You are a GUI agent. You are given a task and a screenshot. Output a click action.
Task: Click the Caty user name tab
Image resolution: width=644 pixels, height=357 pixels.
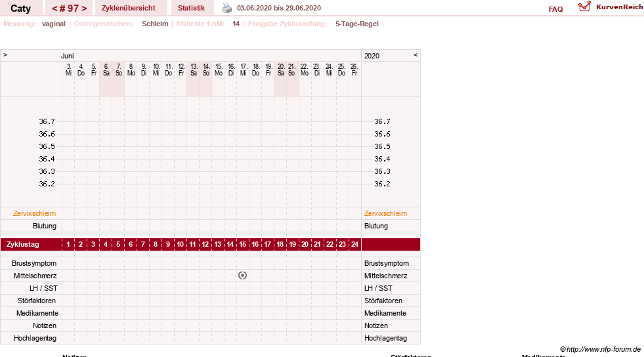20,9
